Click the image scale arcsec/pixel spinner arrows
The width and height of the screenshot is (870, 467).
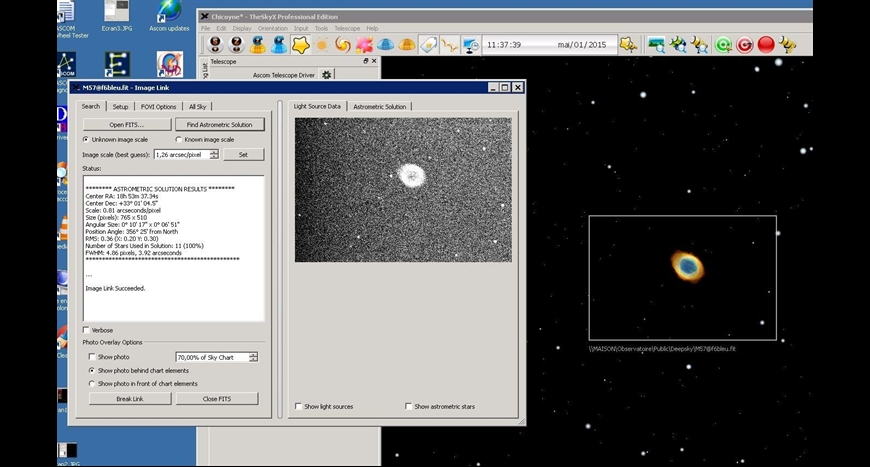[x=214, y=155]
